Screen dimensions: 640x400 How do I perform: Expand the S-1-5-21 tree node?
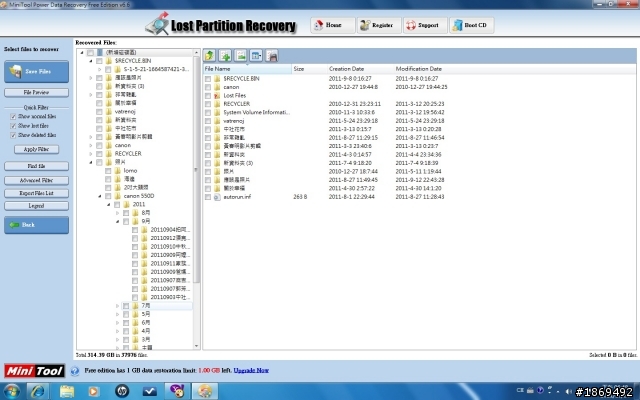point(100,69)
